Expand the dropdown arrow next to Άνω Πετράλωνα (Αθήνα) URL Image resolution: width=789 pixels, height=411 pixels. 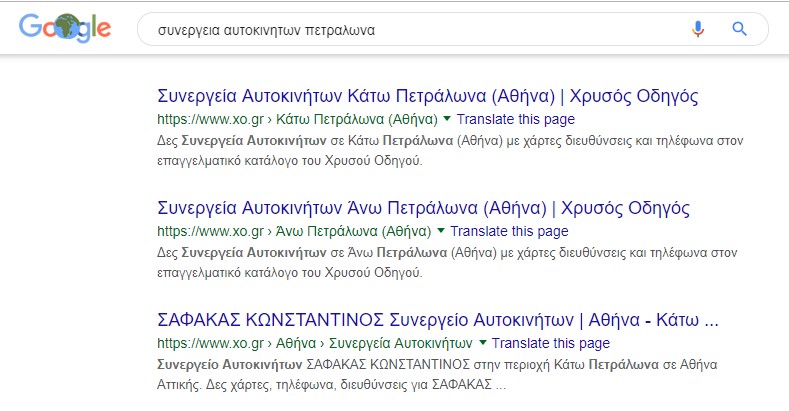(x=441, y=231)
